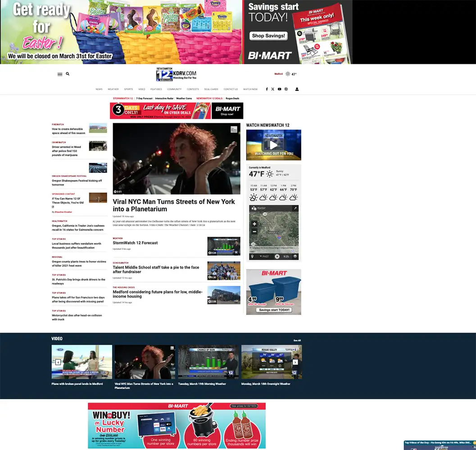Viewport: 476px width, 450px height.
Task: Open Talent Middle School video thumbnail
Action: tap(224, 270)
